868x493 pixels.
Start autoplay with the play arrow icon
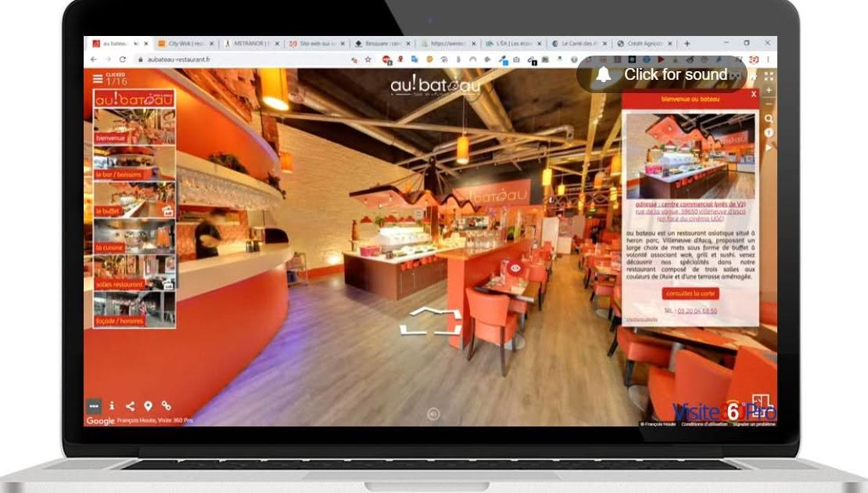pyautogui.click(x=769, y=148)
